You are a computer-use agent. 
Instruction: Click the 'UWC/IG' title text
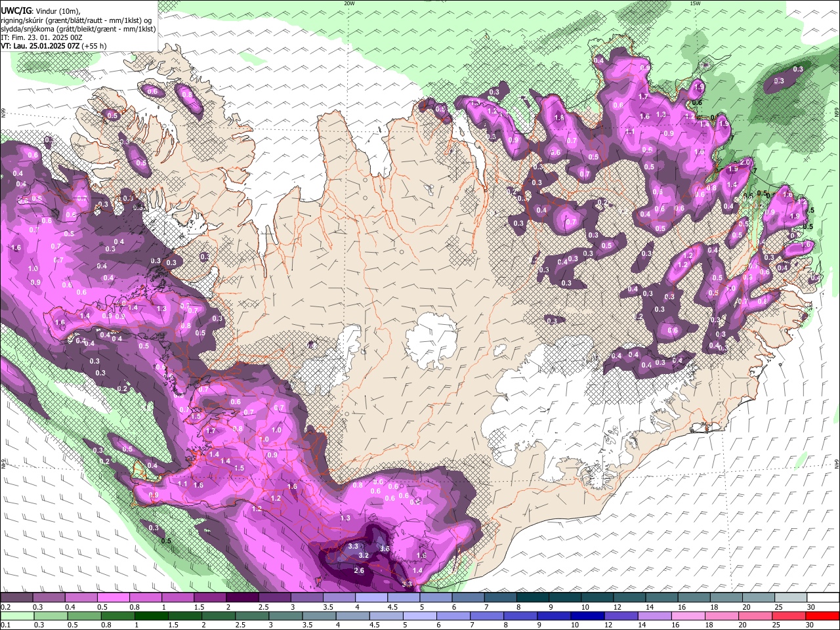point(15,11)
